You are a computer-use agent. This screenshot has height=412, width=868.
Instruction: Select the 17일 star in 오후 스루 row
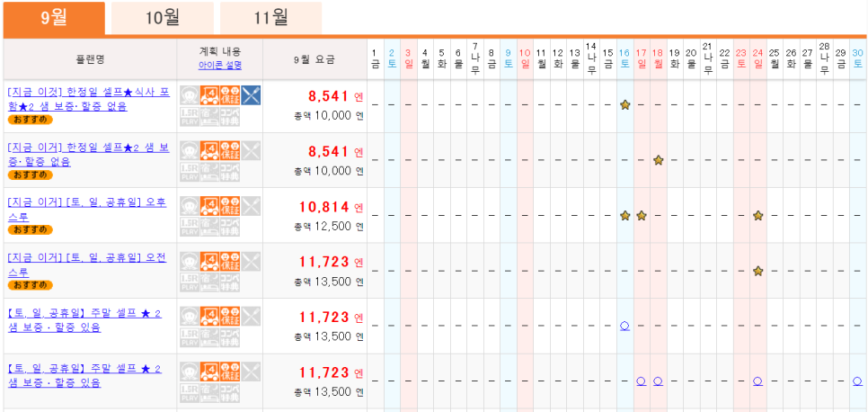642,215
